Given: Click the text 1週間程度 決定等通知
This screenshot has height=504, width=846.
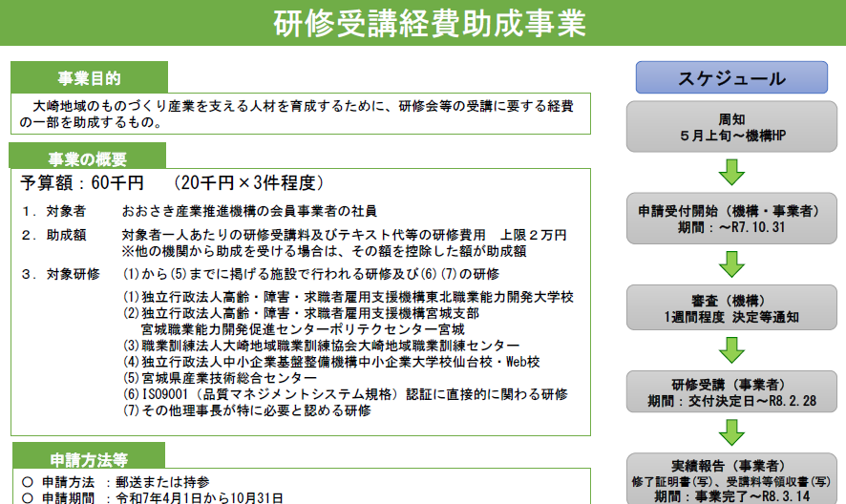Looking at the screenshot, I should [731, 317].
